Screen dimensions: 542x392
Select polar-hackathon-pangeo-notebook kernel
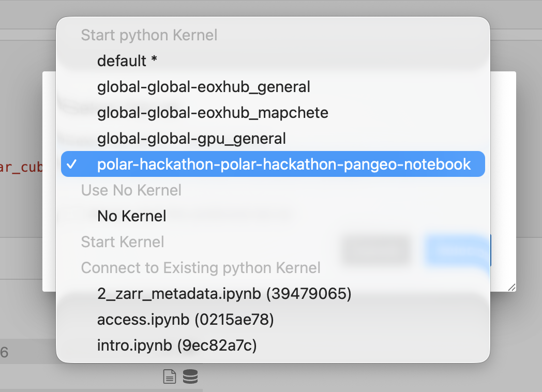[x=273, y=164]
